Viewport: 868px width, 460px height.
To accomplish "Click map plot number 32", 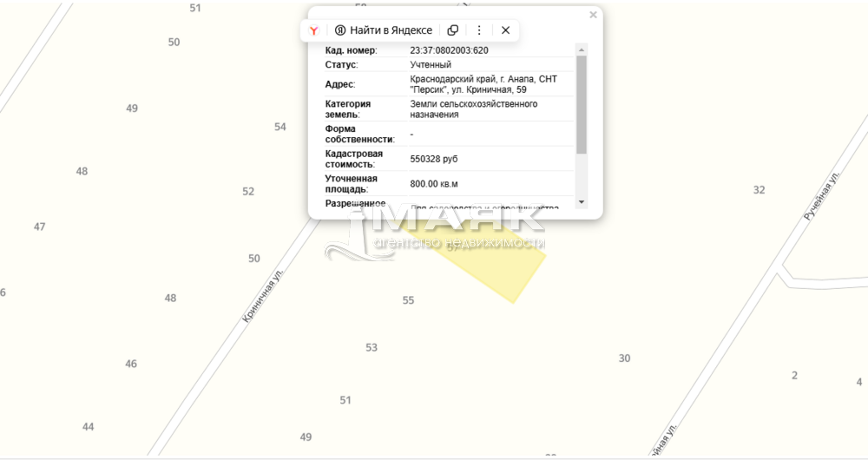I will [759, 190].
